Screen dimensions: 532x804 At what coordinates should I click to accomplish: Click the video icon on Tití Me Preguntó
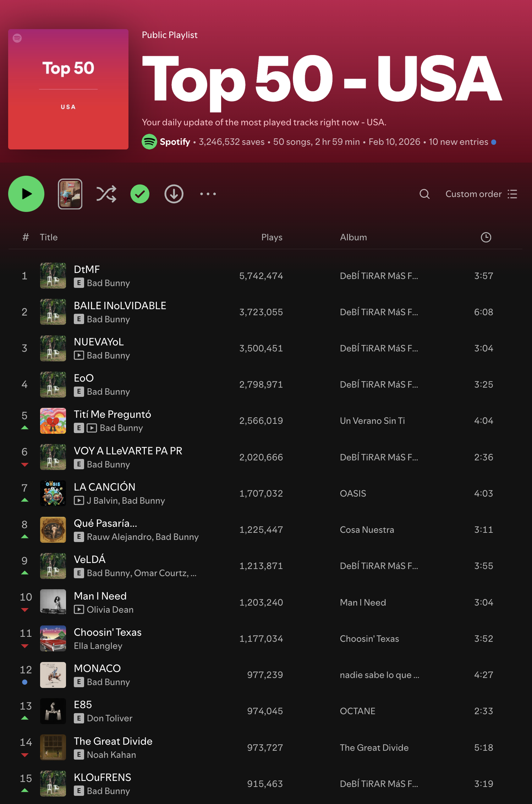[x=92, y=428]
